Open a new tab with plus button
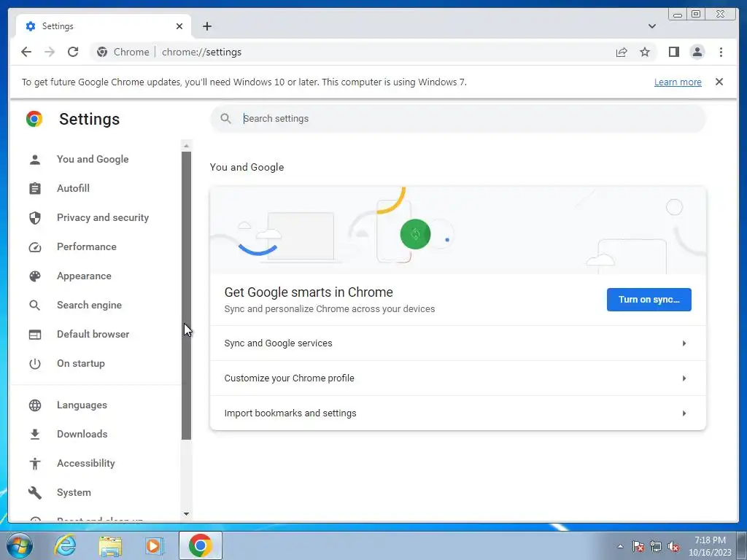Screen dimensions: 747x560 [x=206, y=26]
